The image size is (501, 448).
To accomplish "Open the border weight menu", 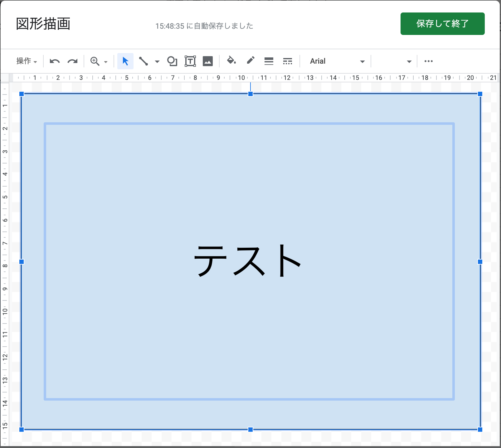I will tap(269, 61).
